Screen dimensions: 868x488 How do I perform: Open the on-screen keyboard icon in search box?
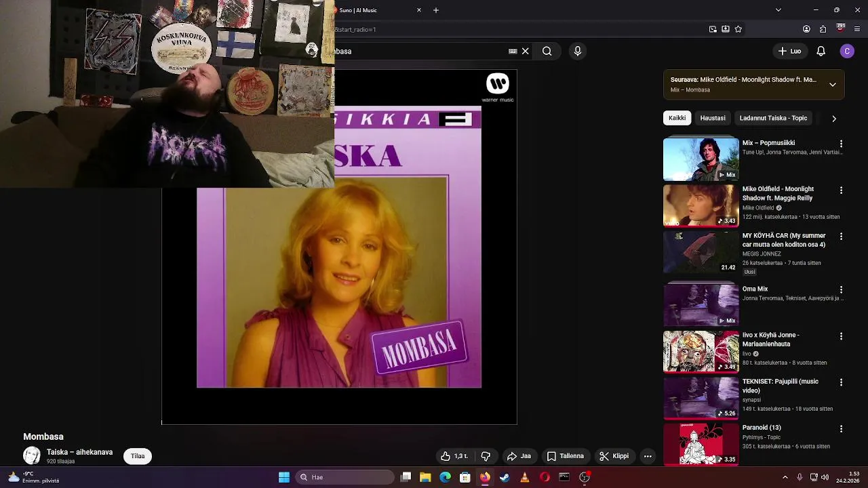tap(513, 51)
